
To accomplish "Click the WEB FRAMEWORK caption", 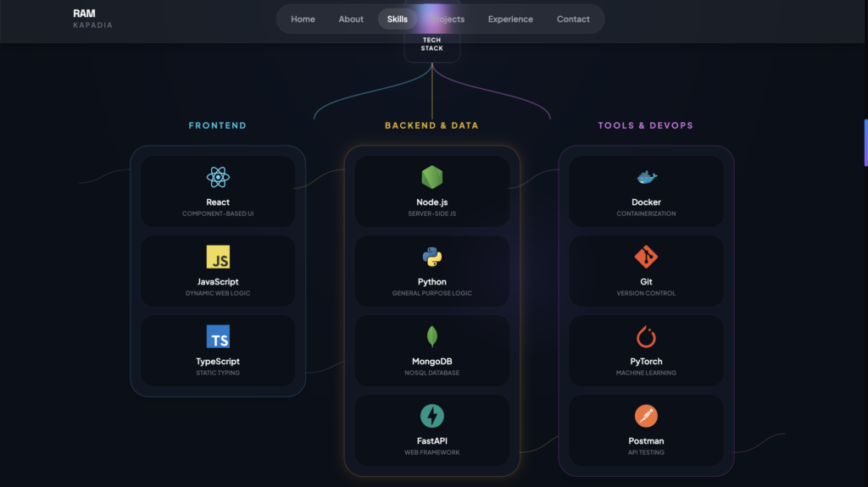I will point(431,452).
